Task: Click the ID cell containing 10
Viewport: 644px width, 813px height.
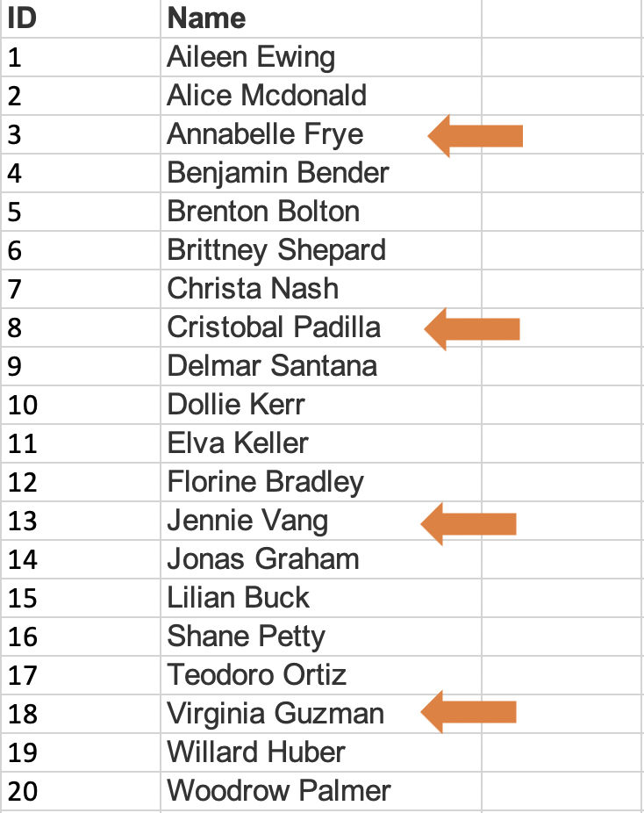Action: tap(81, 405)
